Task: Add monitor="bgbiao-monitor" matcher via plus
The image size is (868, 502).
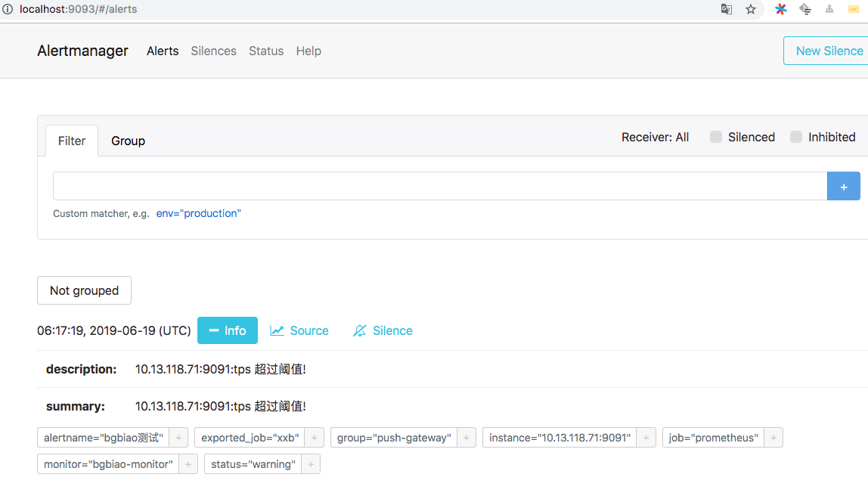Action: coord(188,464)
